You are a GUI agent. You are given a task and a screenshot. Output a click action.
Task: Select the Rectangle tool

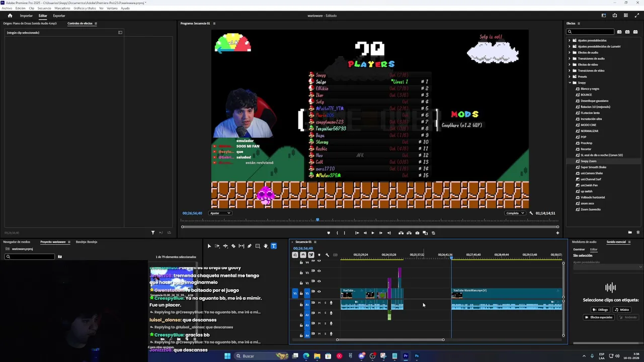258,246
